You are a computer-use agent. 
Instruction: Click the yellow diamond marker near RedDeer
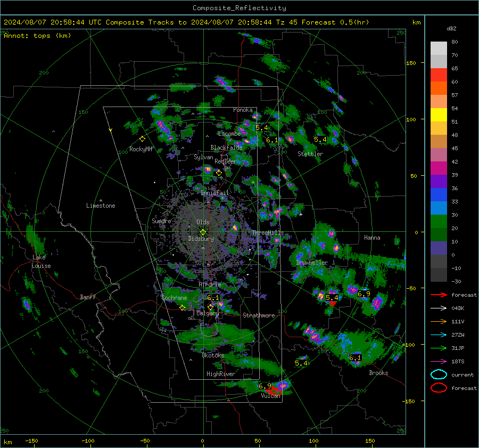(x=219, y=173)
